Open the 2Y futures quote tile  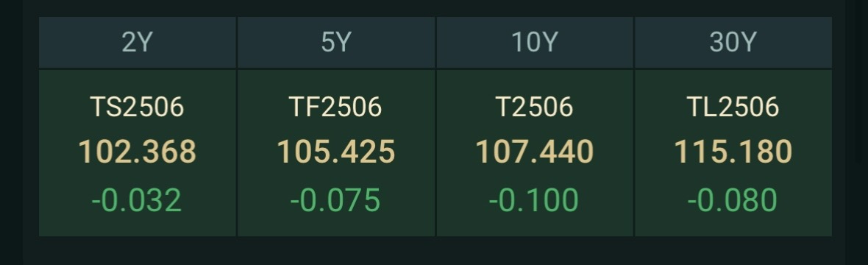pyautogui.click(x=138, y=153)
